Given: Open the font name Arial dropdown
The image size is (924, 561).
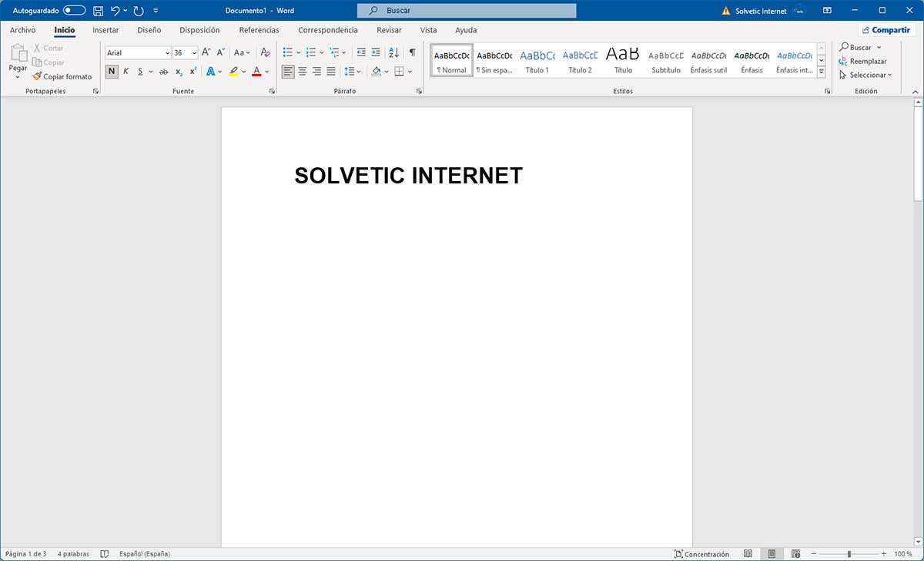Looking at the screenshot, I should pos(167,53).
